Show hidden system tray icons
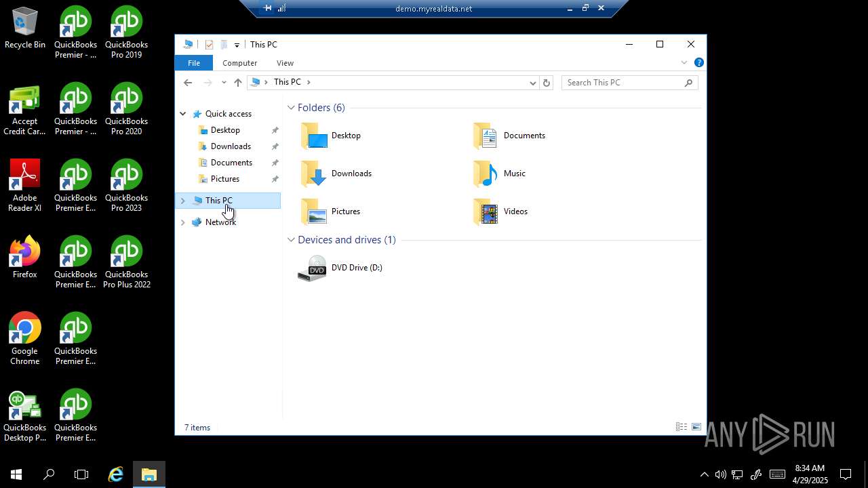868x488 pixels. 704,474
